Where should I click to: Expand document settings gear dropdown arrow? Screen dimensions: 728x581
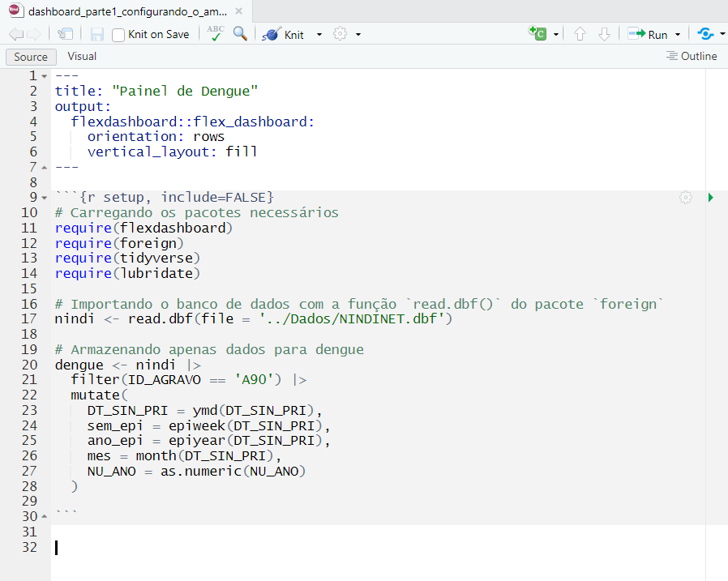click(358, 35)
